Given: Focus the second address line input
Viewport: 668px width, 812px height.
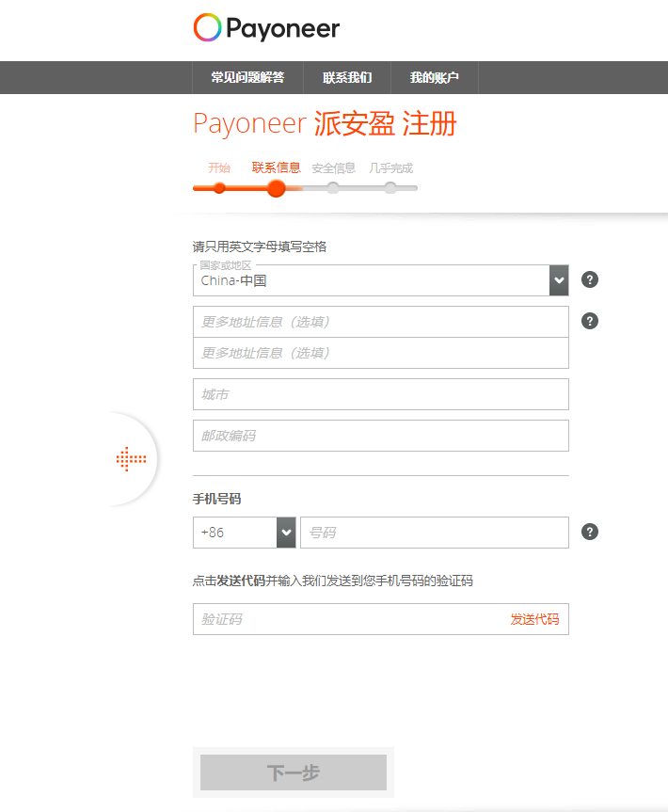Looking at the screenshot, I should click(x=380, y=353).
